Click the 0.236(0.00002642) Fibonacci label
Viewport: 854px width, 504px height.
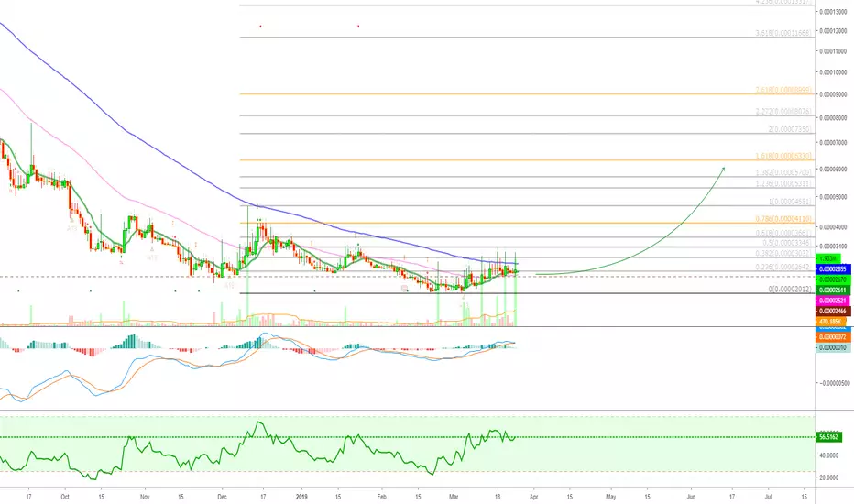(783, 267)
